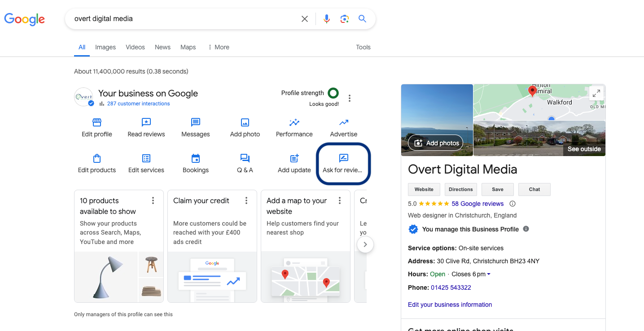Switch to Maps tab
This screenshot has height=331, width=644.
coord(188,47)
